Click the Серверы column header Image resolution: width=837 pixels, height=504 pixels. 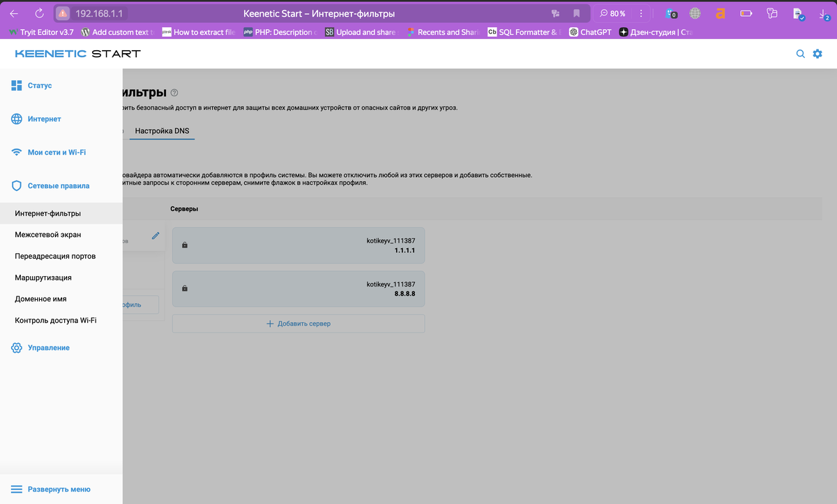185,209
